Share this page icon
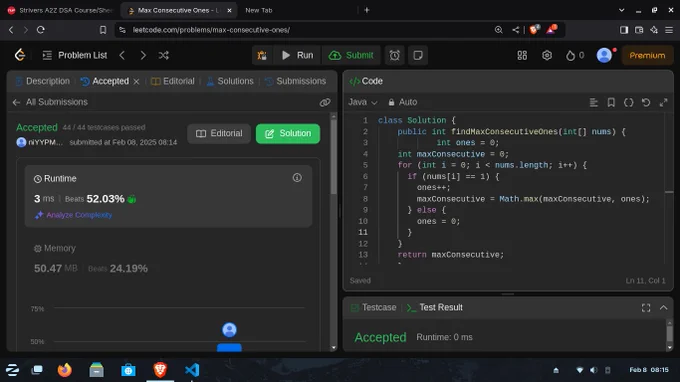Viewport: 680px width, 382px height. click(x=516, y=30)
